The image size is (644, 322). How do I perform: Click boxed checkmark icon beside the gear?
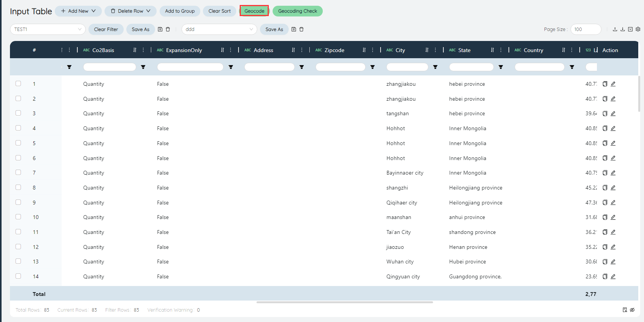pos(630,29)
